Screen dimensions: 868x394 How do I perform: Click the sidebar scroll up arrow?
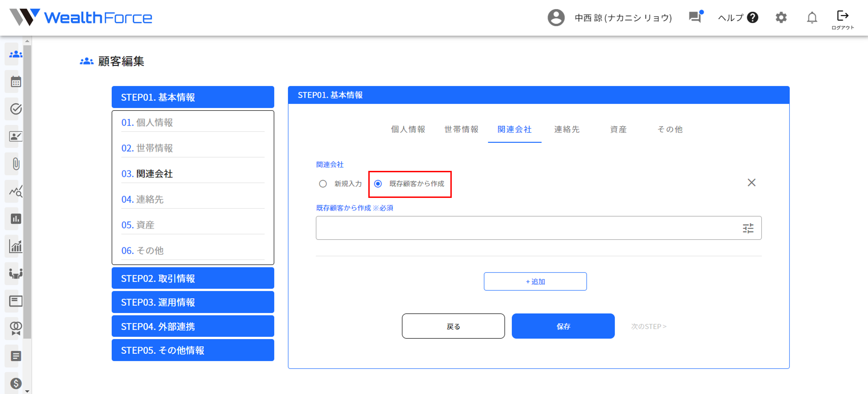(27, 41)
